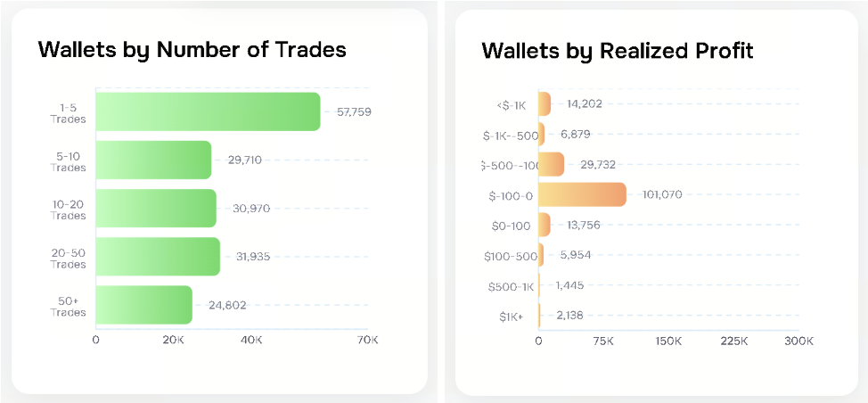
Task: Select the $1K+ category label
Action: [x=512, y=317]
